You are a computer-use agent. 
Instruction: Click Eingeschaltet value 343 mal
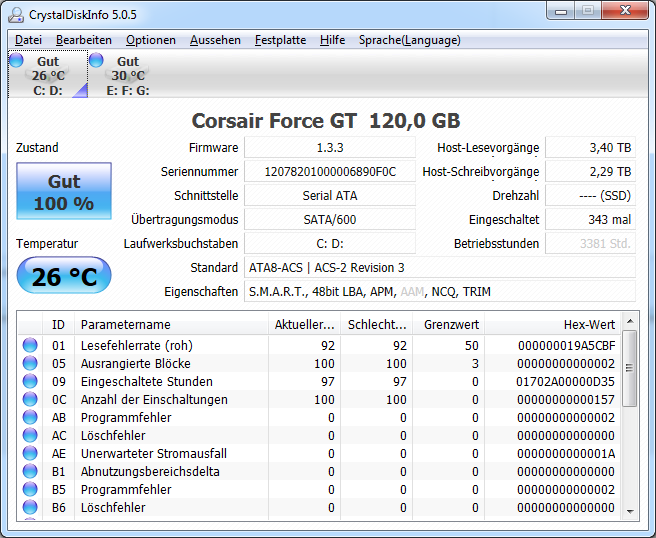click(x=591, y=219)
